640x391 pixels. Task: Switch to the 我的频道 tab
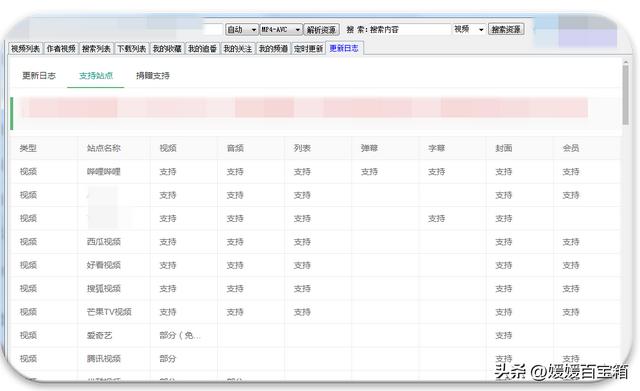273,49
